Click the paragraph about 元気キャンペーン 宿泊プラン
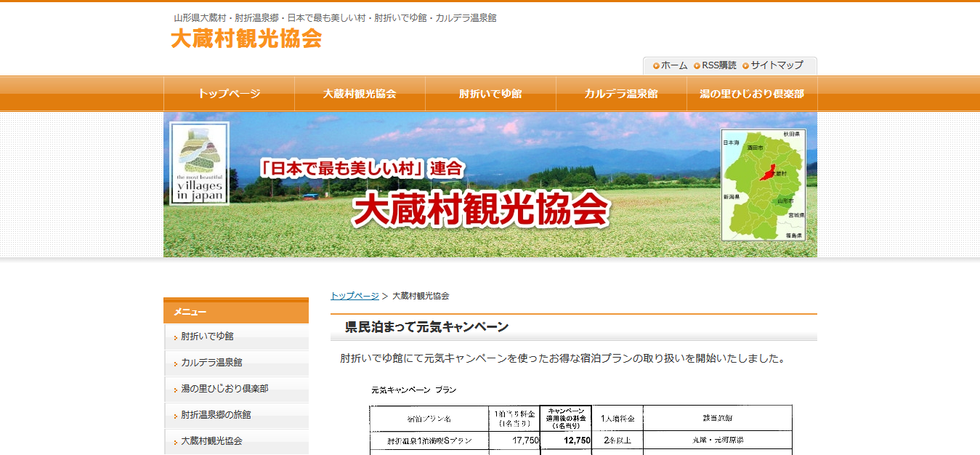This screenshot has height=455, width=980. click(563, 359)
